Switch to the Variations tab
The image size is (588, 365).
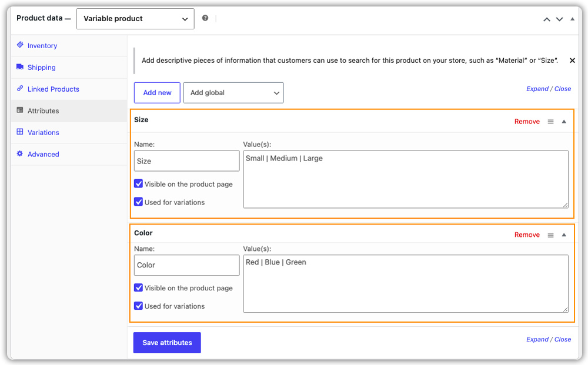pyautogui.click(x=69, y=133)
